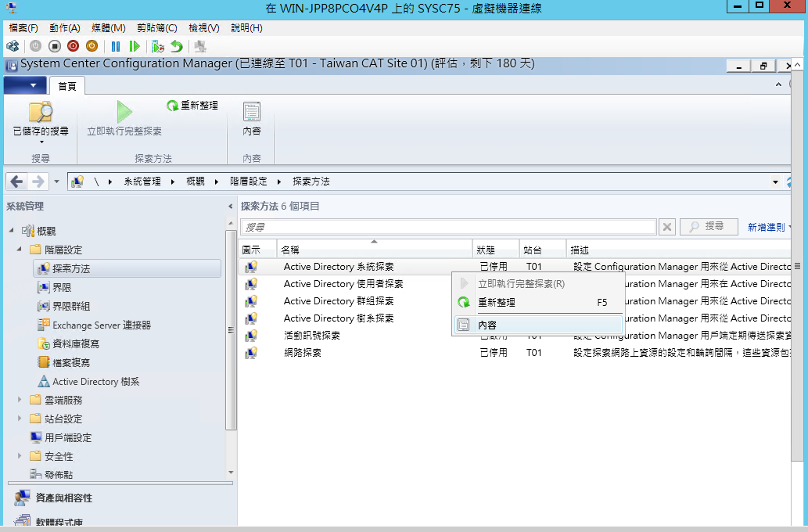
Task: Click the navigation pane scrollbar down arrow
Action: pos(231,473)
